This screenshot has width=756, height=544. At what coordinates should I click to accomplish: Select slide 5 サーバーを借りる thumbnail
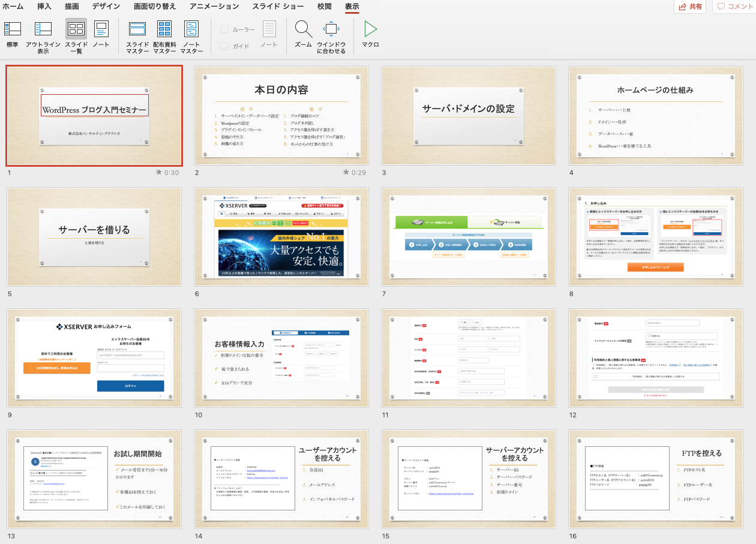(x=94, y=236)
